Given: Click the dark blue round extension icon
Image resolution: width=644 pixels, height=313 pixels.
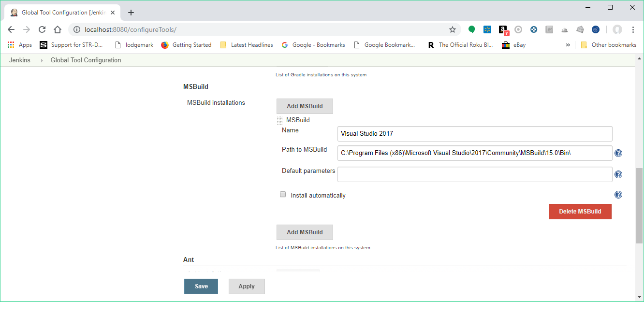Looking at the screenshot, I should point(596,29).
